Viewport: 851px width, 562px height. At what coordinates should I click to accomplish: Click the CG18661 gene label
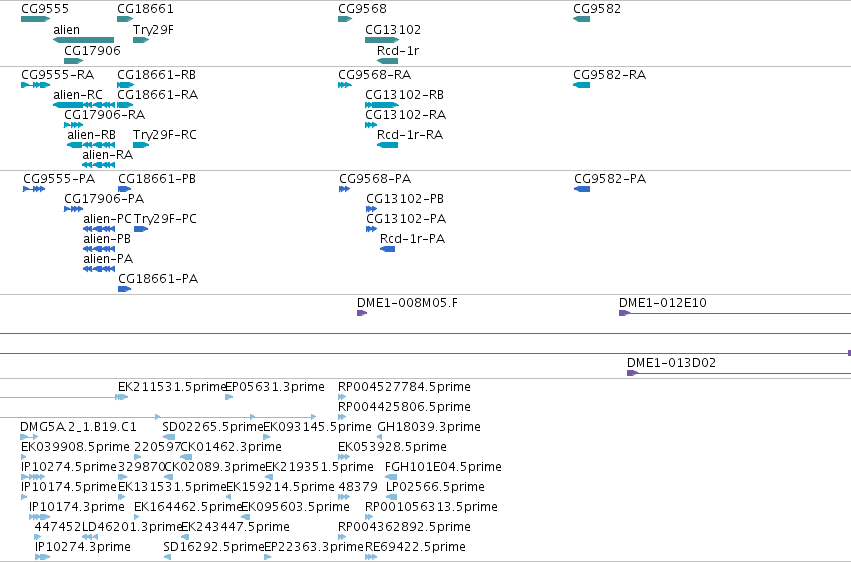pos(145,9)
